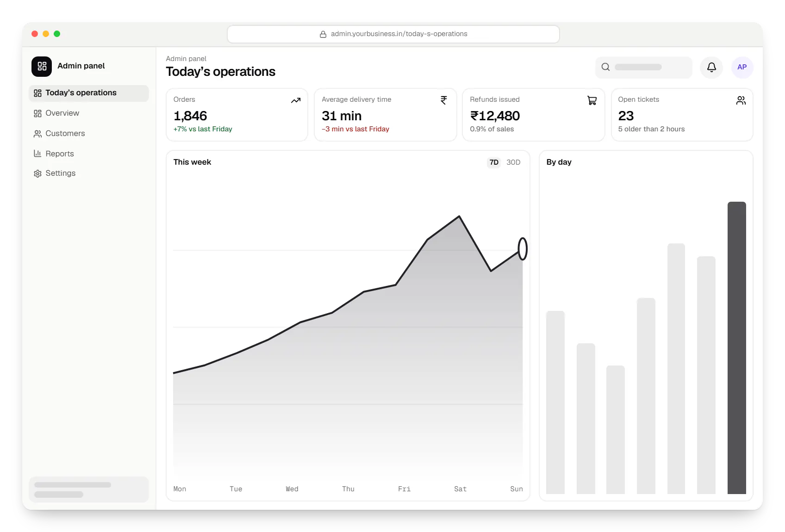Image resolution: width=785 pixels, height=532 pixels.
Task: Click the Admin panel logo icon
Action: coord(42,66)
